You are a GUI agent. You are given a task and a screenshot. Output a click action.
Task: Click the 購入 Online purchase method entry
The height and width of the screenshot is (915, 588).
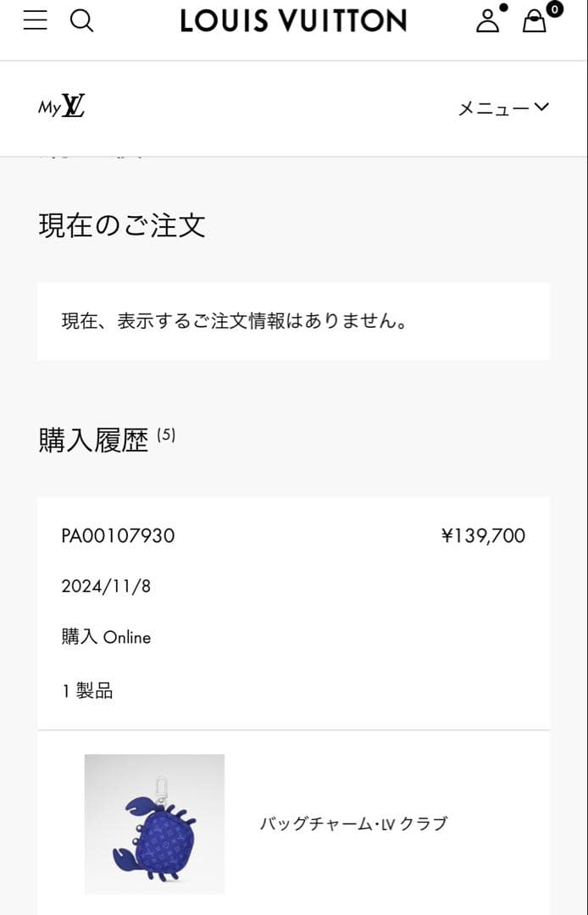click(106, 636)
